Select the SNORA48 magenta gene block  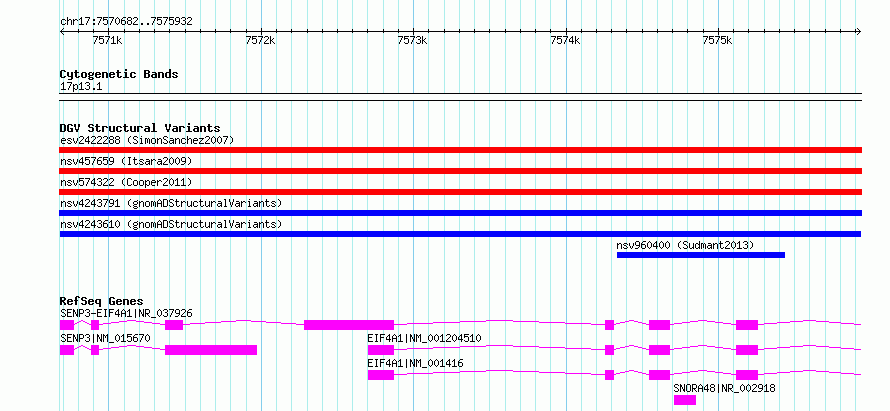(685, 400)
